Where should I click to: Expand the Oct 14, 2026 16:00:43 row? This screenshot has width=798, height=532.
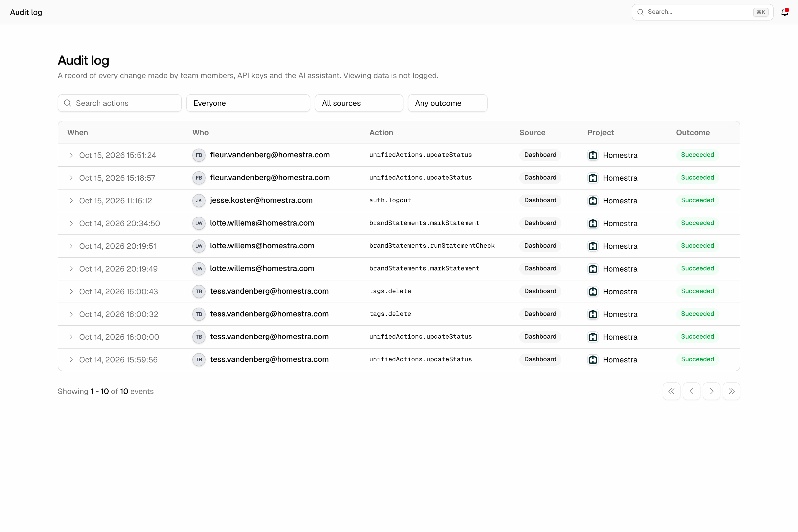(71, 291)
